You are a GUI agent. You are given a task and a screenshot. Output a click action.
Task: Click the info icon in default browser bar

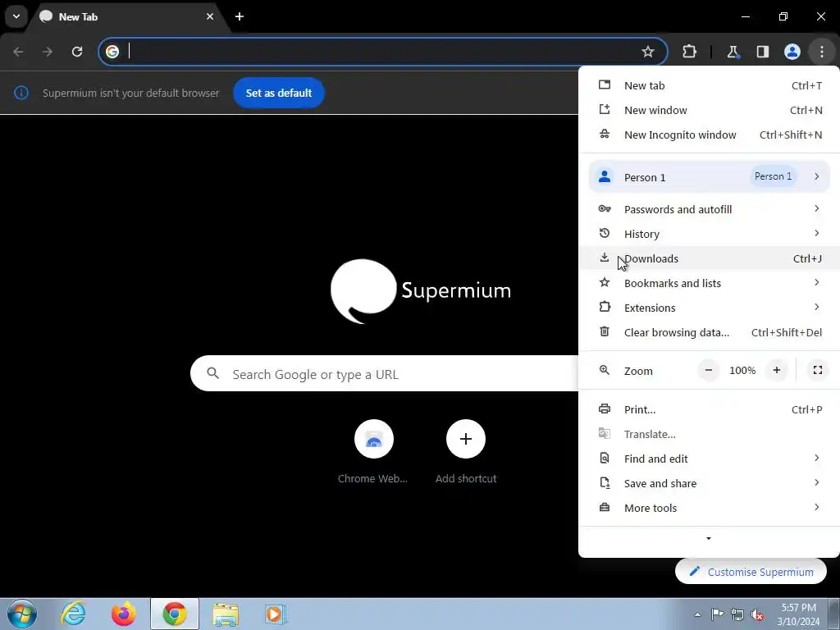point(21,93)
